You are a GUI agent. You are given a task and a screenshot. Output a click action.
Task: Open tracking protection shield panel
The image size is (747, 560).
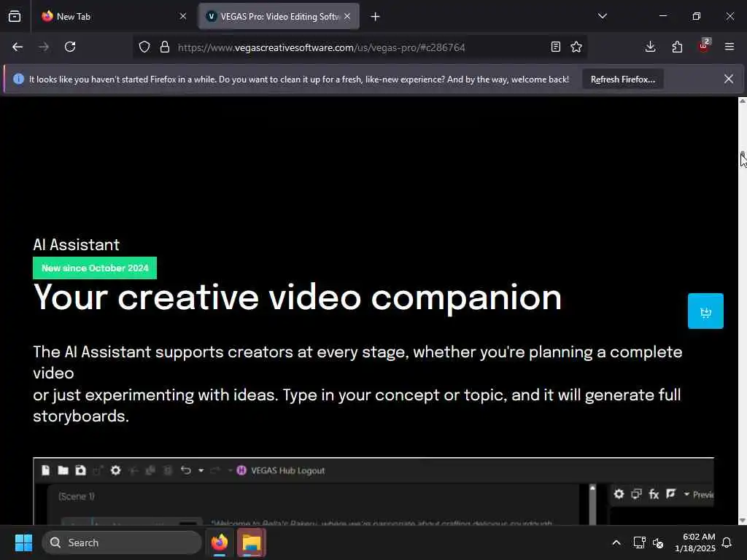[144, 47]
